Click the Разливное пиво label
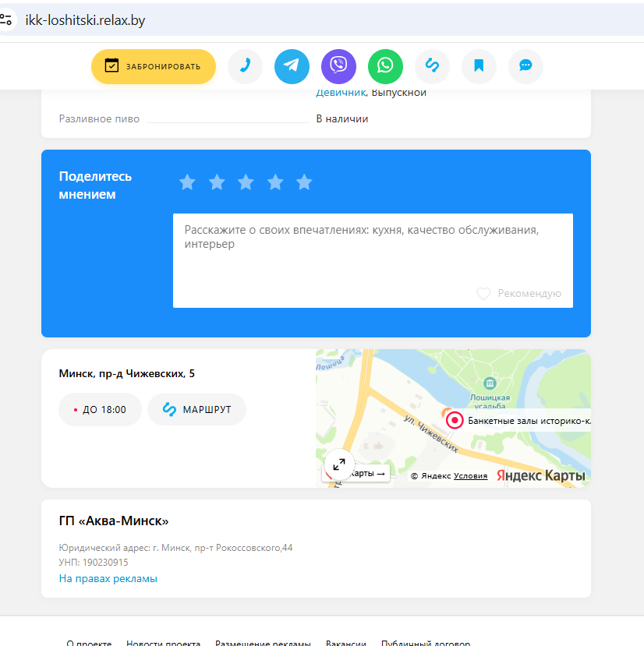The height and width of the screenshot is (646, 644). coord(99,118)
